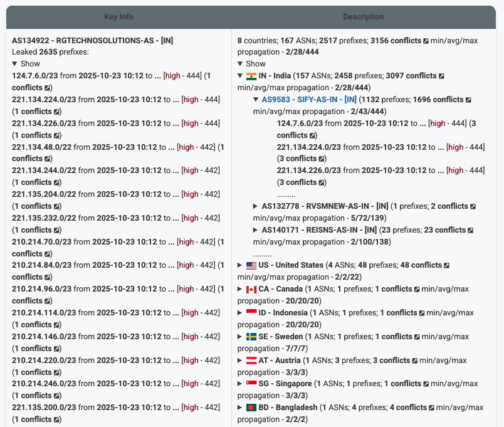
Task: Collapse the Show list under Leaked 2635 prefixes
Action: coord(14,64)
